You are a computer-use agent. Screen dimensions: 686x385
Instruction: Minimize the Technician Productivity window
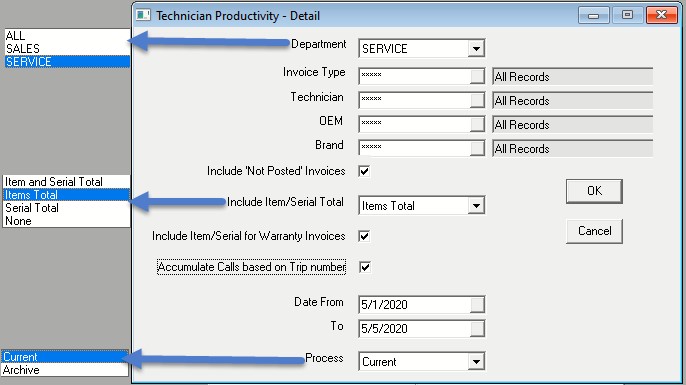coord(593,15)
